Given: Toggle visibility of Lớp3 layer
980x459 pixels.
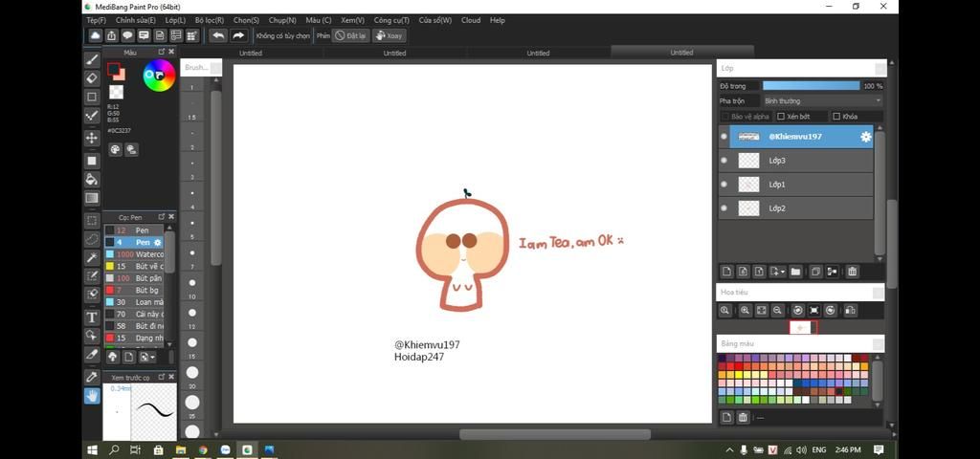Looking at the screenshot, I should tap(724, 161).
